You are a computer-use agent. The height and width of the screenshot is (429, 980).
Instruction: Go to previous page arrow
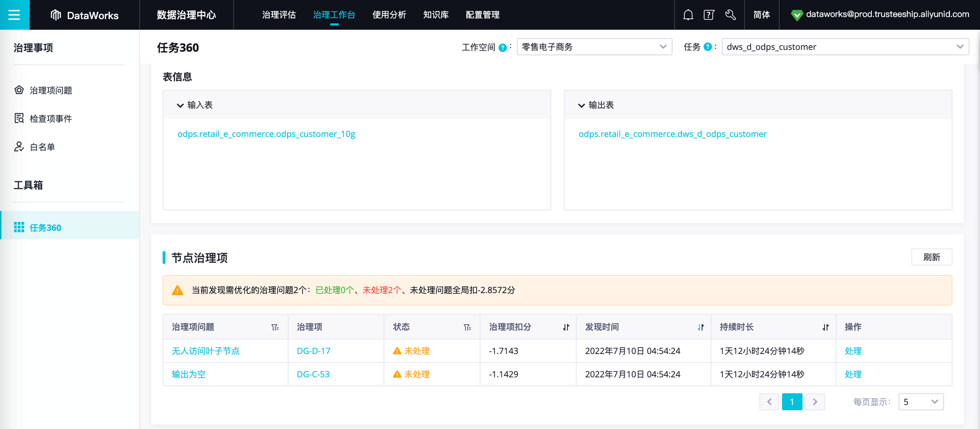[x=769, y=402]
